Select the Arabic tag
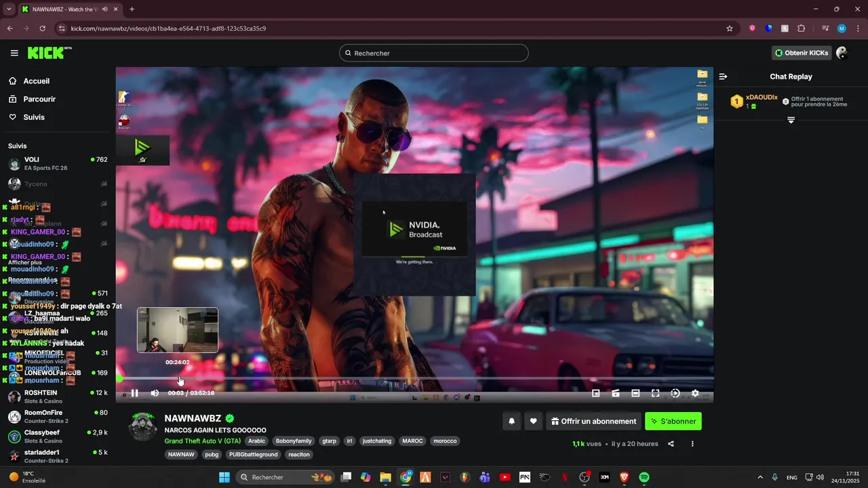Screen dimensions: 868x488 (x=257, y=441)
